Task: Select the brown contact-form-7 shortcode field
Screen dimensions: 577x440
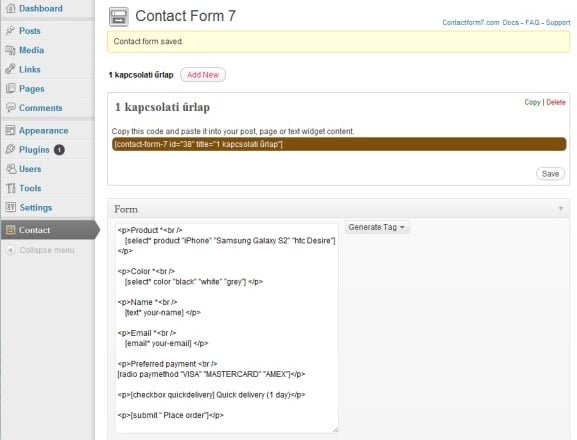Action: (339, 144)
